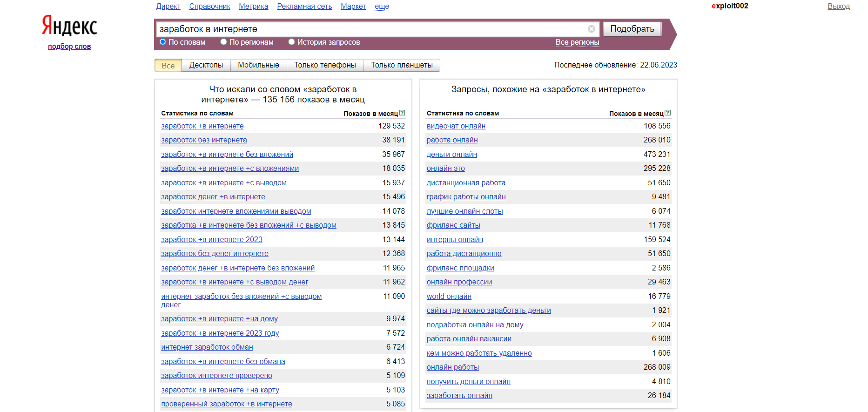Image resolution: width=868 pixels, height=412 pixels.
Task: Open similar query 'фриланс сайты'
Action: click(453, 225)
